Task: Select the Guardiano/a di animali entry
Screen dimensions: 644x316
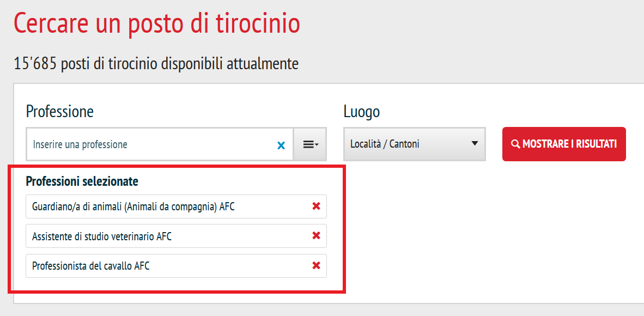Action: pyautogui.click(x=176, y=206)
